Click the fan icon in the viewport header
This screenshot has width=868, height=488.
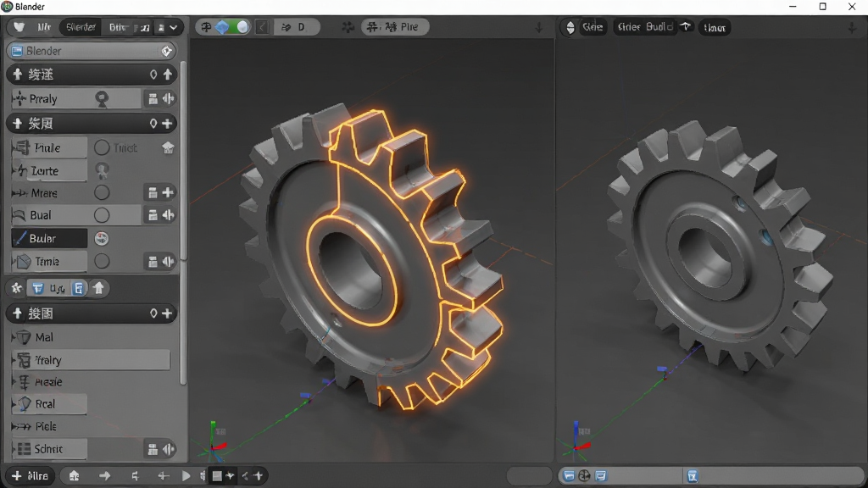[348, 27]
